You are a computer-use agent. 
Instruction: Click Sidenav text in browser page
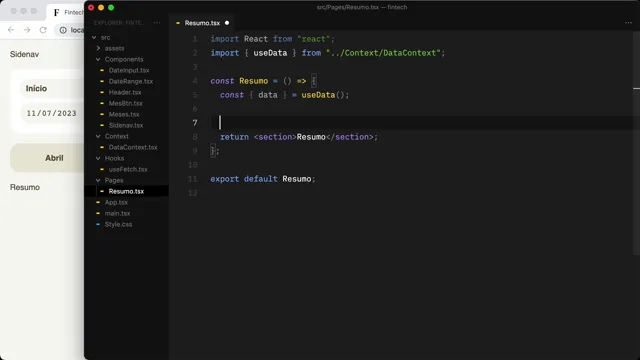(x=24, y=54)
